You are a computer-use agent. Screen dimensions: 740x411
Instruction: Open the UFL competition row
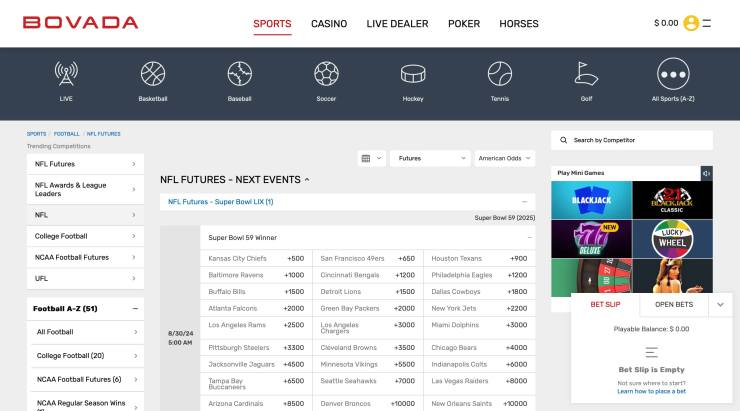(x=85, y=278)
